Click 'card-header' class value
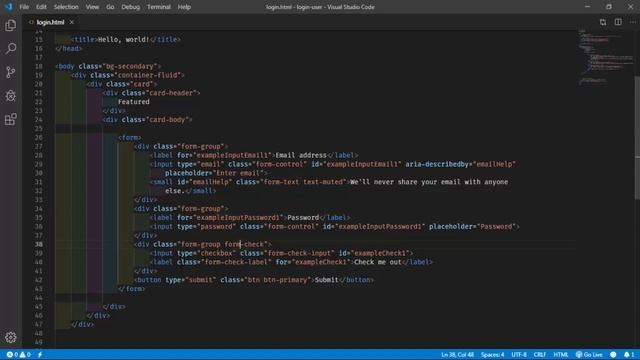The height and width of the screenshot is (360, 640). [x=171, y=93]
